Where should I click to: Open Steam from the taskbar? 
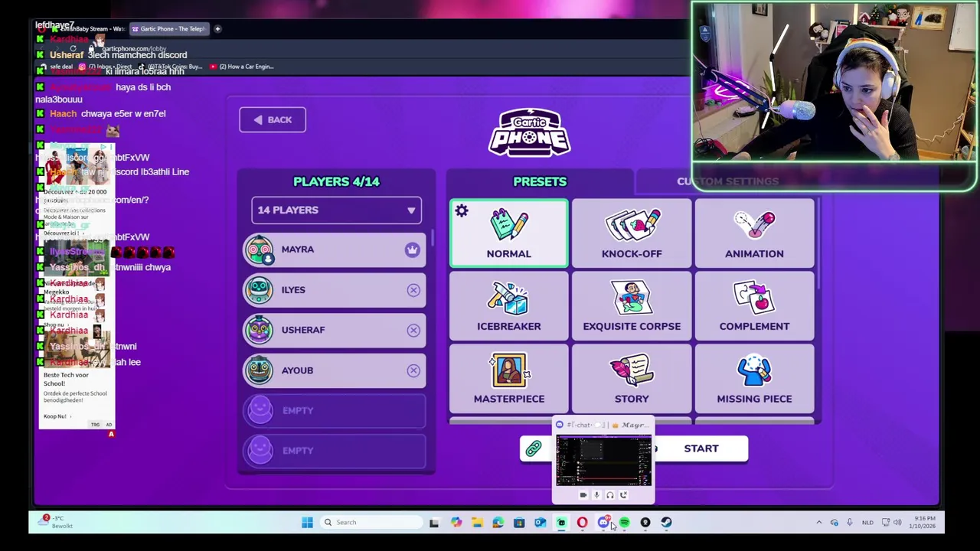[666, 523]
